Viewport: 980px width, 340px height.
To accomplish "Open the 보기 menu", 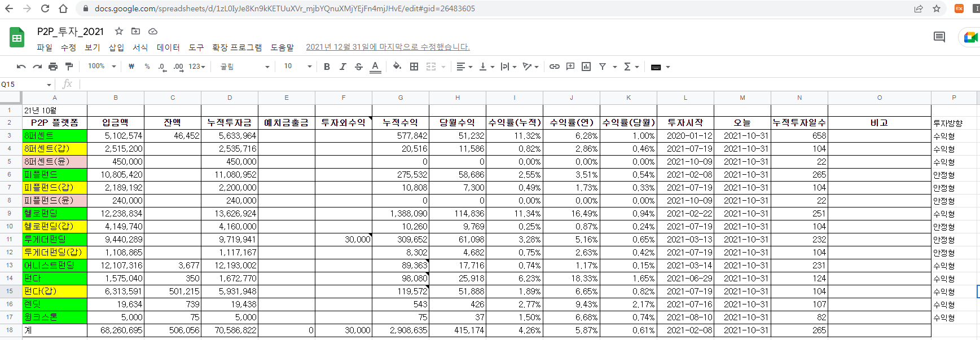I will pyautogui.click(x=93, y=47).
